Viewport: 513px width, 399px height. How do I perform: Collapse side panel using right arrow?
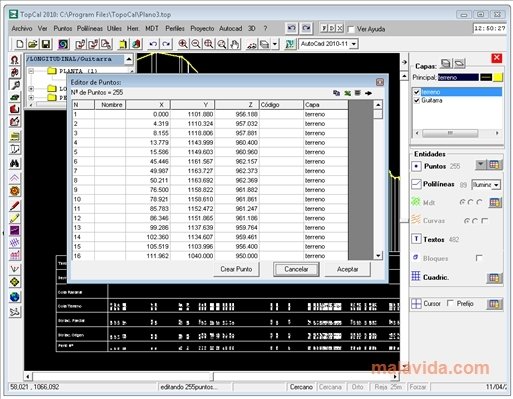[x=404, y=62]
